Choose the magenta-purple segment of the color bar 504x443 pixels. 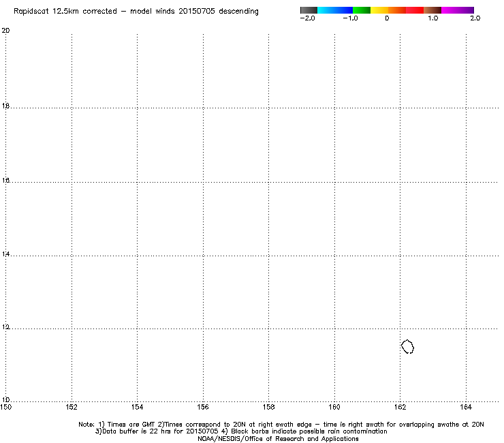tap(458, 10)
